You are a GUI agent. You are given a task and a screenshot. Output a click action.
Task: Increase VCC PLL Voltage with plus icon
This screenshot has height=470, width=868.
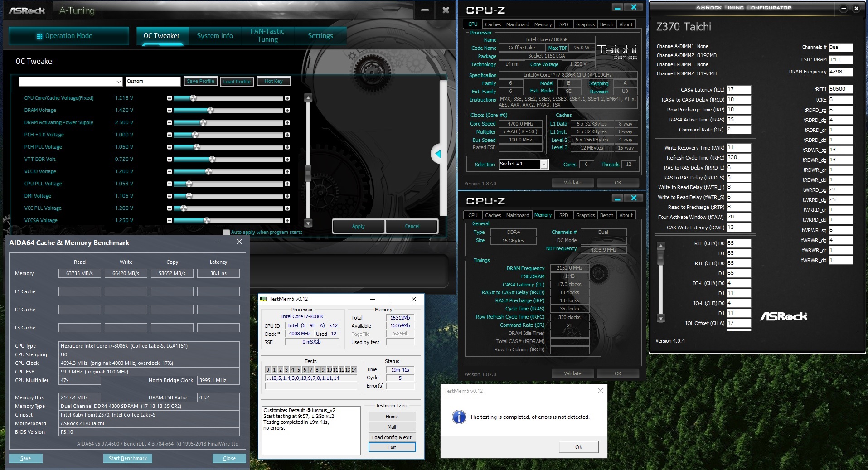287,208
